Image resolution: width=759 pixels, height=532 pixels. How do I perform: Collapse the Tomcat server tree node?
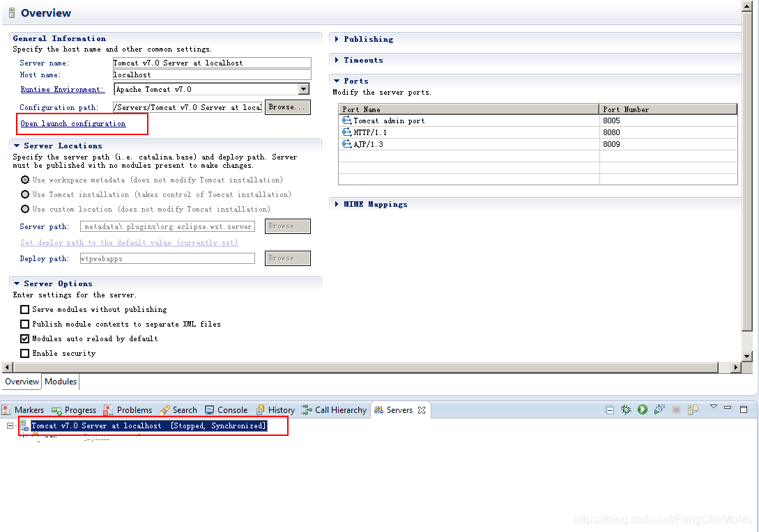click(10, 425)
